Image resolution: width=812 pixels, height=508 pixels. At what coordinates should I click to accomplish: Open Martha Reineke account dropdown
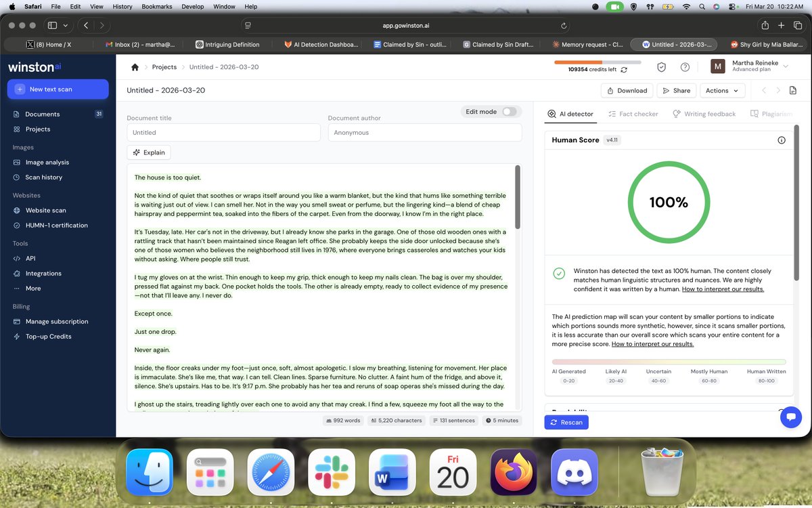(x=750, y=66)
